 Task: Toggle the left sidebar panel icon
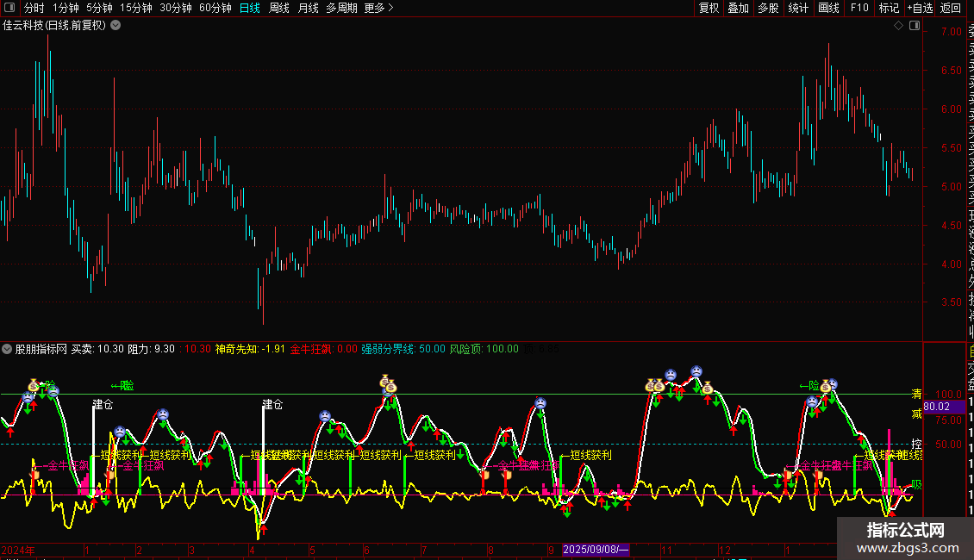pyautogui.click(x=9, y=8)
